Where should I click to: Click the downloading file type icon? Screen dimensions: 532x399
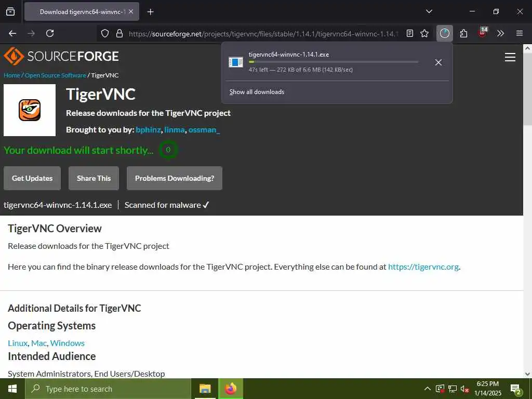236,62
